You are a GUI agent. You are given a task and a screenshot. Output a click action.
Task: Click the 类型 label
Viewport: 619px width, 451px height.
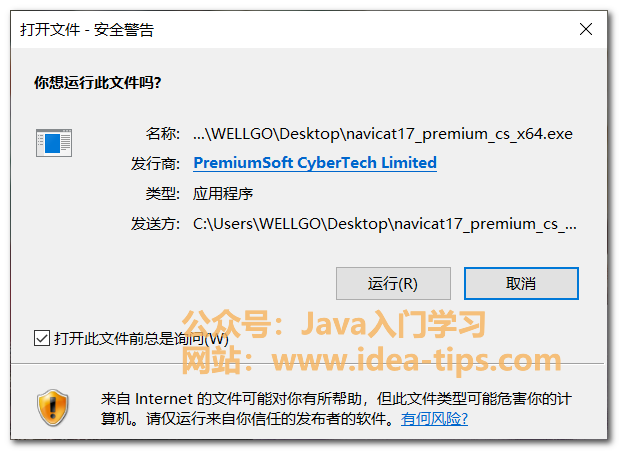[163, 194]
